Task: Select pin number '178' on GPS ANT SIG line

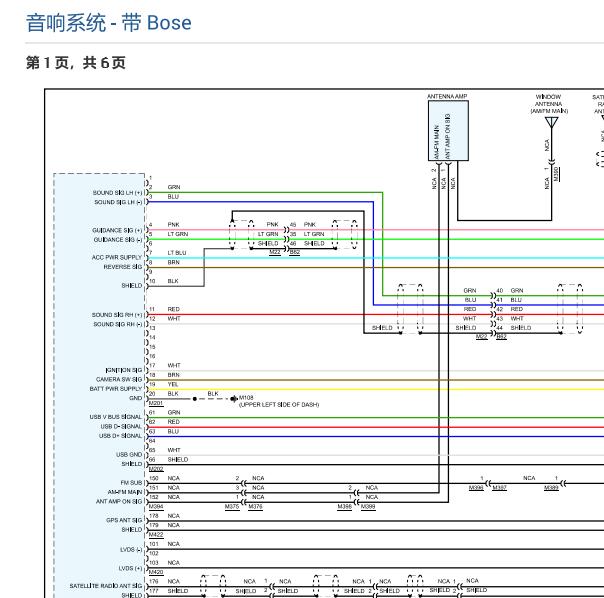Action: point(154,516)
